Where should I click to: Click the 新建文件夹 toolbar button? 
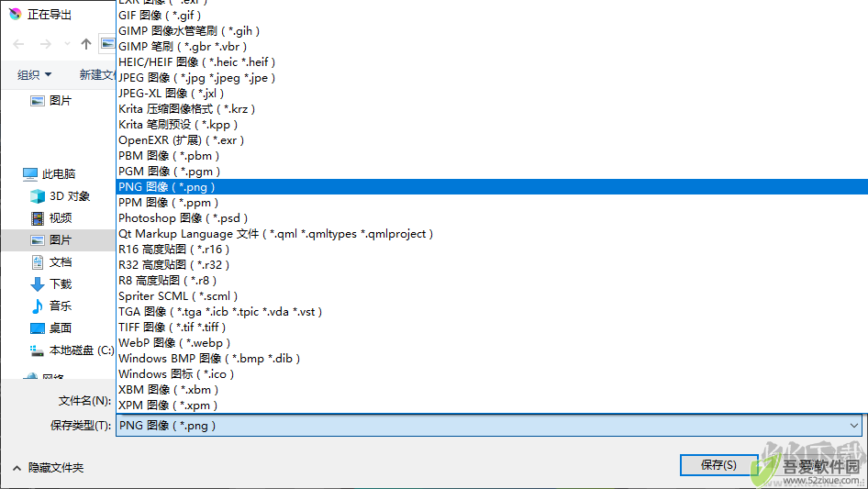coord(97,74)
